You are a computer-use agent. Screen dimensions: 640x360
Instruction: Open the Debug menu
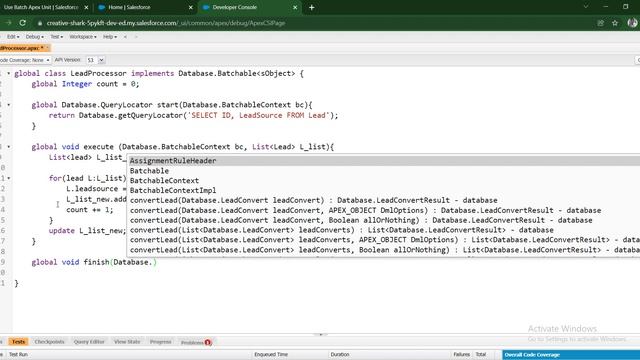click(34, 37)
